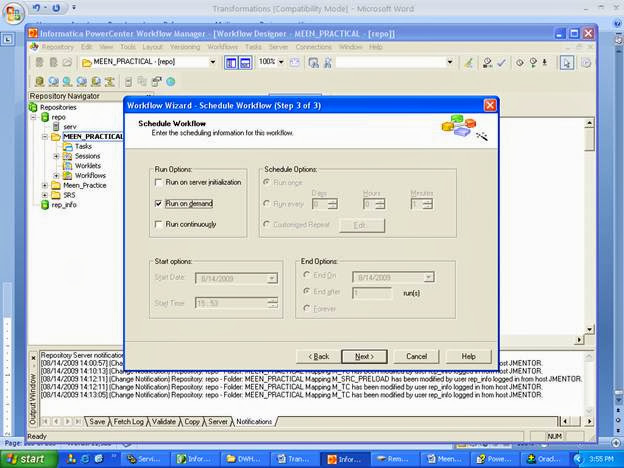Click the Internet Explorer quick launch icon
Viewport: 624px width, 468px height.
tap(85, 459)
